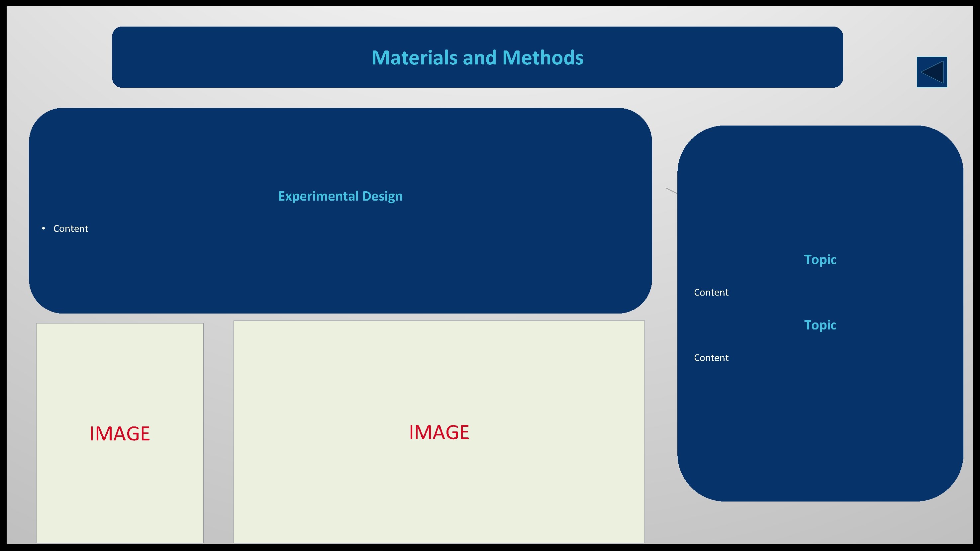Select the Materials and Methods title text
This screenshot has width=980, height=551.
click(477, 58)
